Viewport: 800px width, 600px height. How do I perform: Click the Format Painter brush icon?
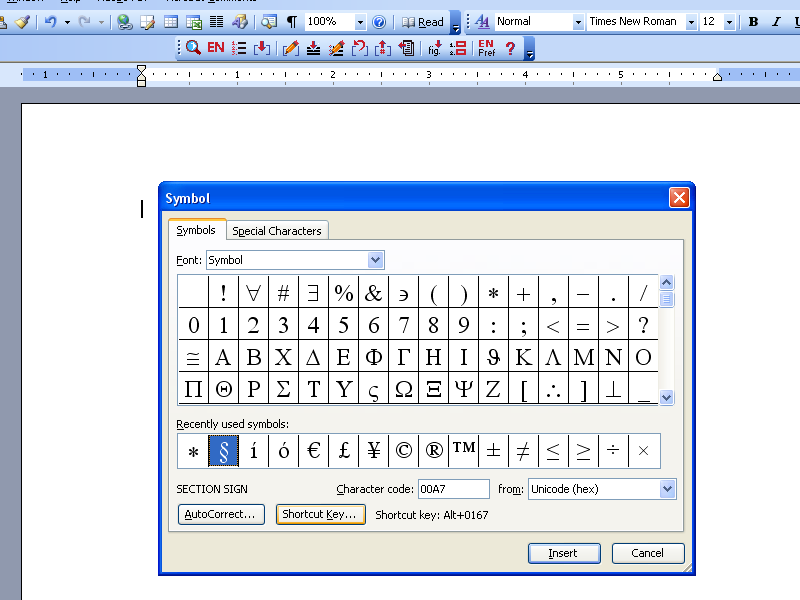click(x=22, y=22)
